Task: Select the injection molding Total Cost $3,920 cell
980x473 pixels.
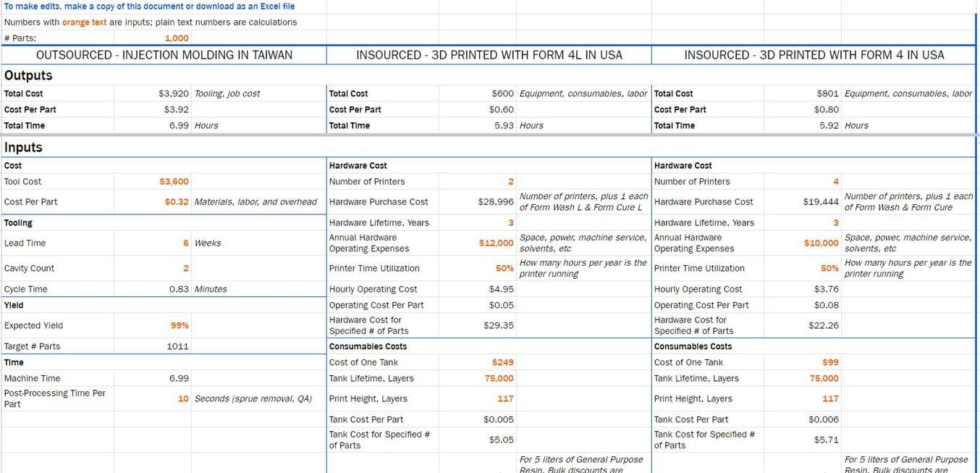Action: coord(173,94)
